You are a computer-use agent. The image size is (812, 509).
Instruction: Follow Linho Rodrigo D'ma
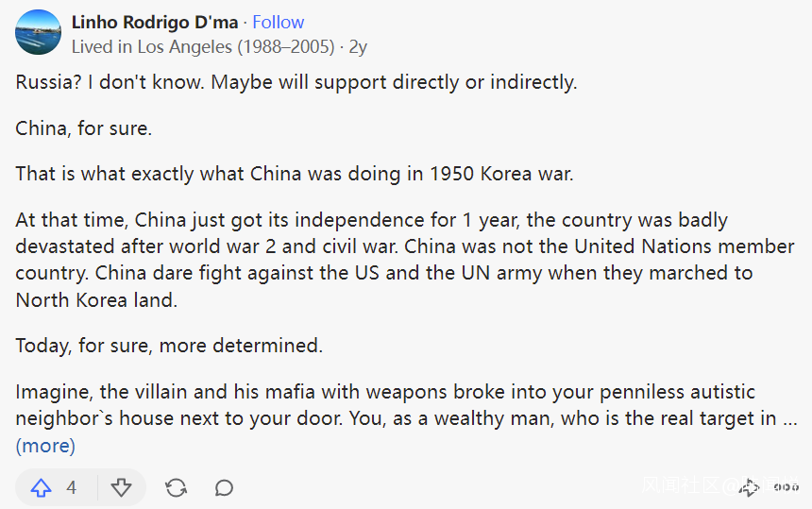point(278,22)
